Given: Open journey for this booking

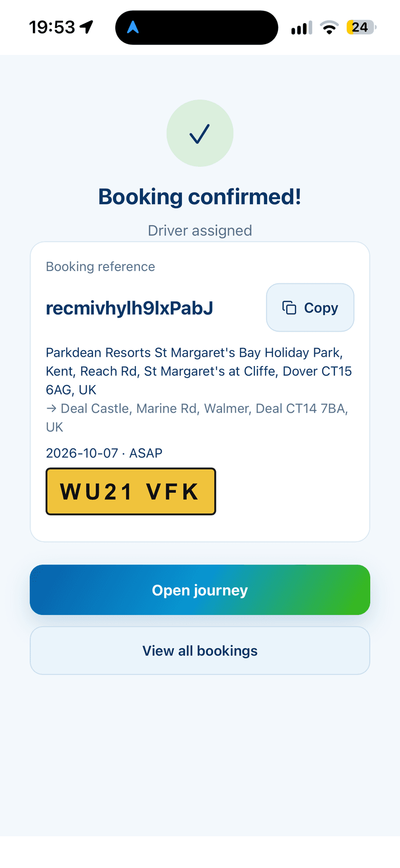Looking at the screenshot, I should click(200, 590).
